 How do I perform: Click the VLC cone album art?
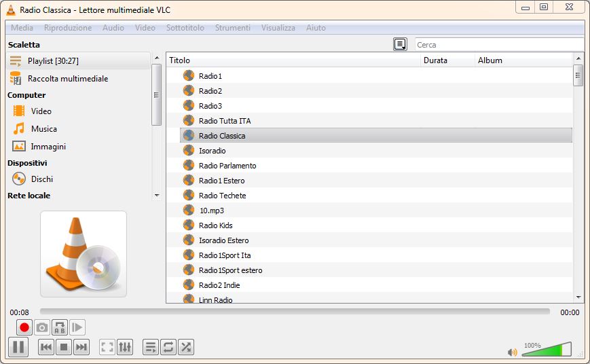coord(84,254)
